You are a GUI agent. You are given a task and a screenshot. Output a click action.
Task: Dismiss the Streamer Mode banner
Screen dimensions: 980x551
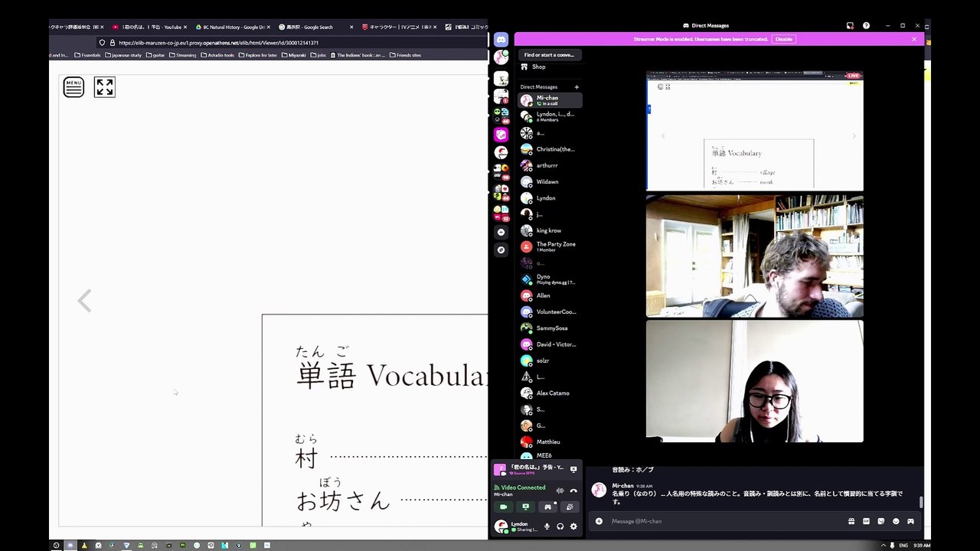[913, 39]
